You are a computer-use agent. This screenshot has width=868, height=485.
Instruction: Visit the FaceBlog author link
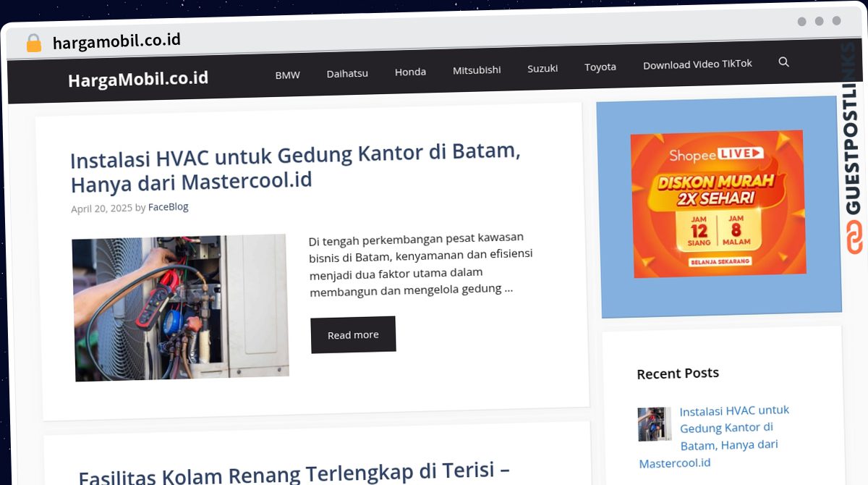(x=168, y=207)
